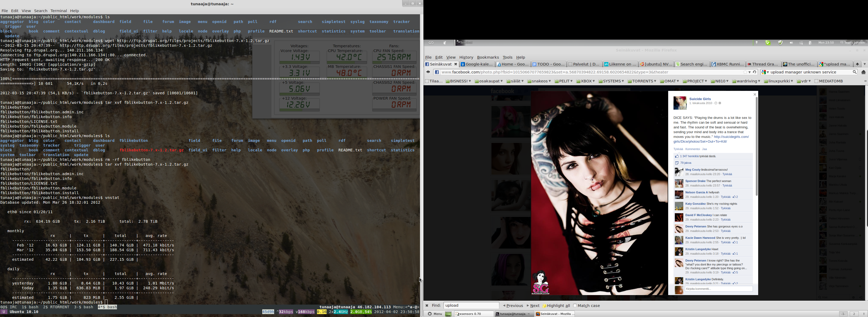
Task: Click the bookmark star in address bar
Action: coord(745,72)
